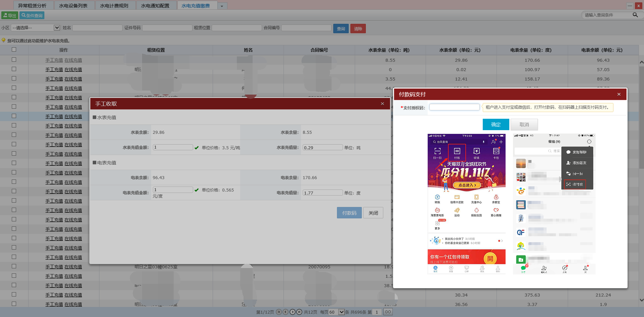
Task: Click the WeChat screenshot thumbnail
Action: tap(554, 204)
